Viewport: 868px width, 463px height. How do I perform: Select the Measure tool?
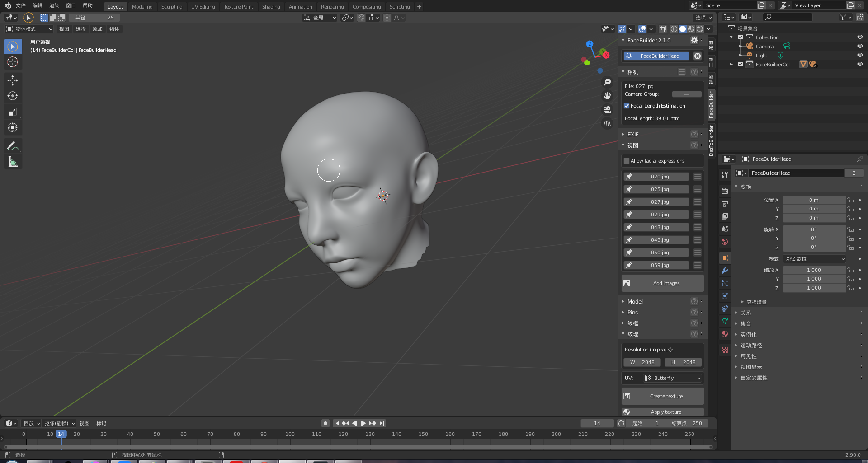click(x=13, y=161)
